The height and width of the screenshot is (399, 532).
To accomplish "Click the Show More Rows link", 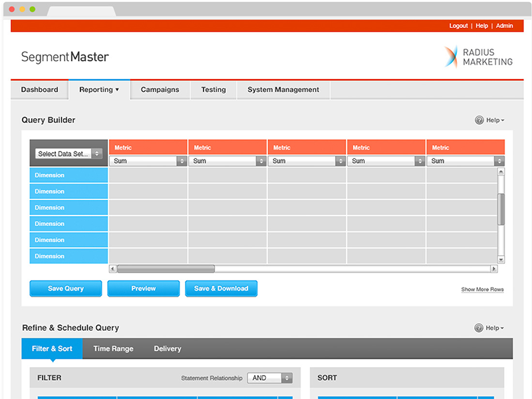I will [482, 289].
